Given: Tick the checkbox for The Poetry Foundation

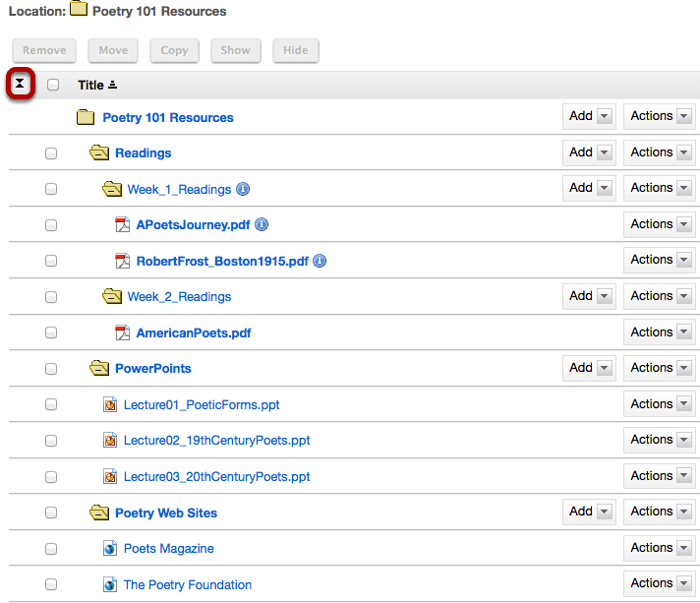Looking at the screenshot, I should tap(51, 584).
